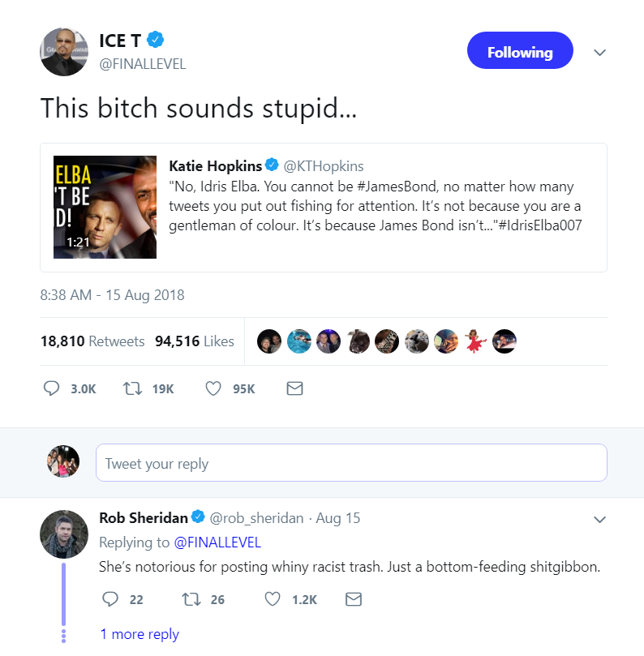This screenshot has height=656, width=644.
Task: Open the chevron menu next to Following
Action: click(599, 52)
